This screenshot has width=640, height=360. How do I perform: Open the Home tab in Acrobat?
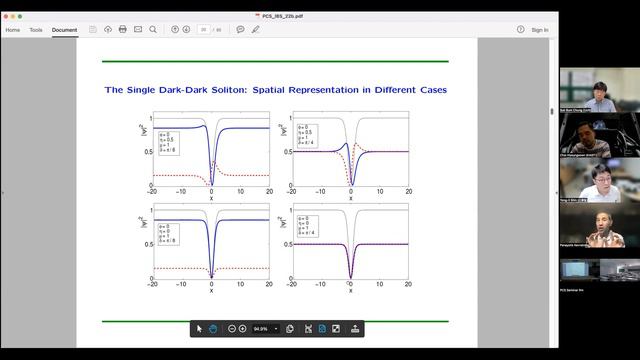13,30
